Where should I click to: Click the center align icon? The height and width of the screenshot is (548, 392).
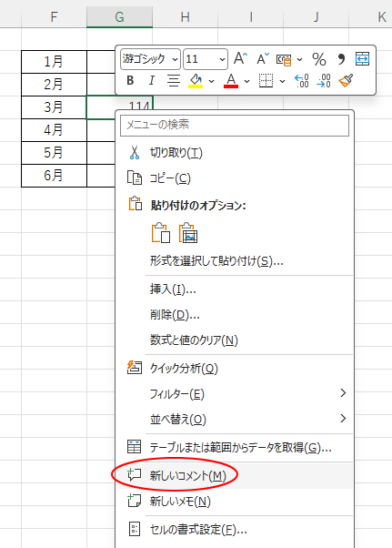pos(173,81)
